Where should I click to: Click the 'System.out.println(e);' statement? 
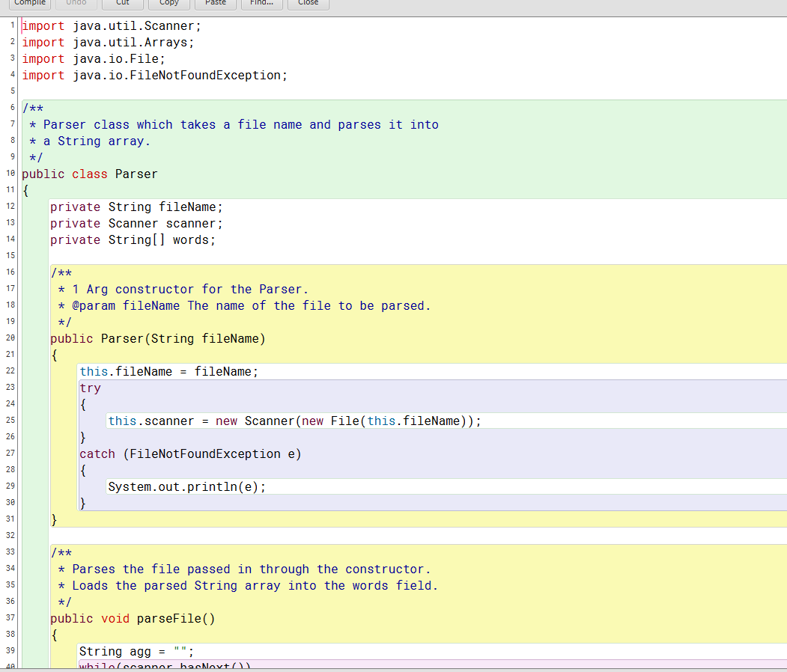click(x=186, y=487)
